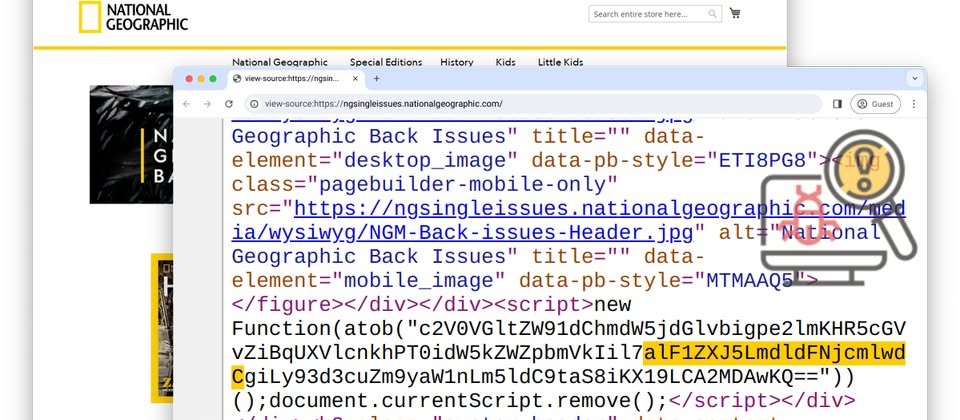The image size is (960, 420).
Task: Go forward in the browser
Action: click(x=207, y=104)
